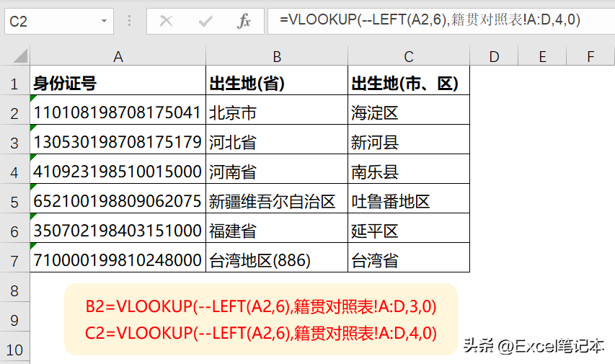Image resolution: width=615 pixels, height=364 pixels.
Task: Click cell 河南省
Action: pyautogui.click(x=277, y=169)
